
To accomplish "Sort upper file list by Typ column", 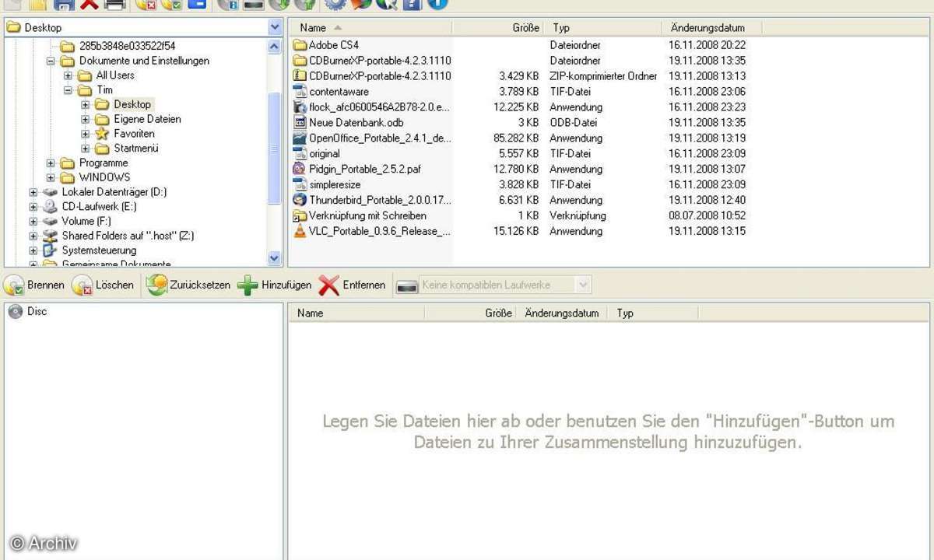I will pyautogui.click(x=603, y=28).
